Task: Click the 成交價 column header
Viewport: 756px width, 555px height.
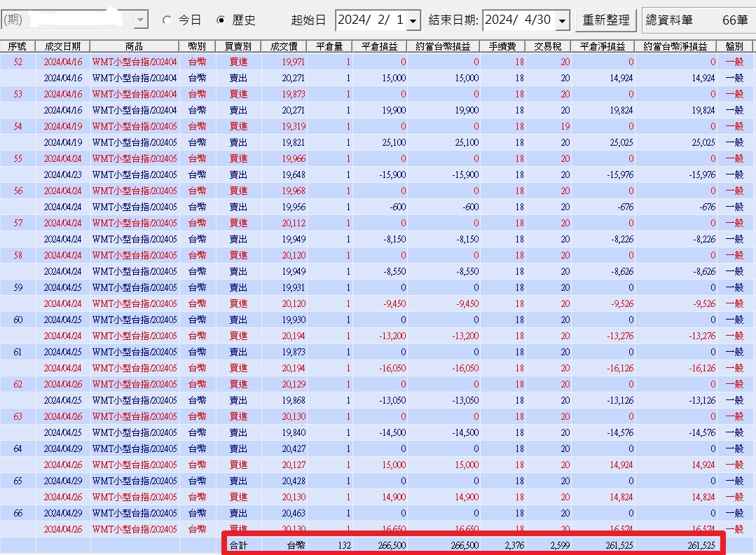Action: coord(284,46)
